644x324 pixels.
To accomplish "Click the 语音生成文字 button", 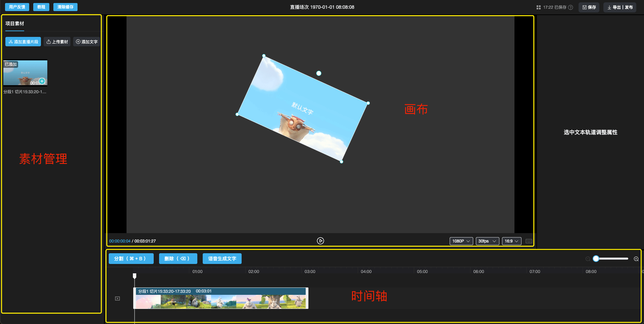I will [x=222, y=259].
